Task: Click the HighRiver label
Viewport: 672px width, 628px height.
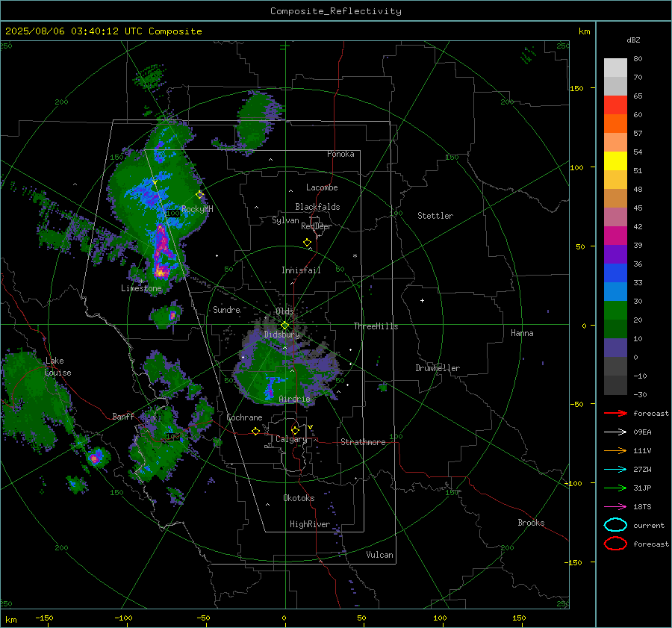Action: coord(310,524)
